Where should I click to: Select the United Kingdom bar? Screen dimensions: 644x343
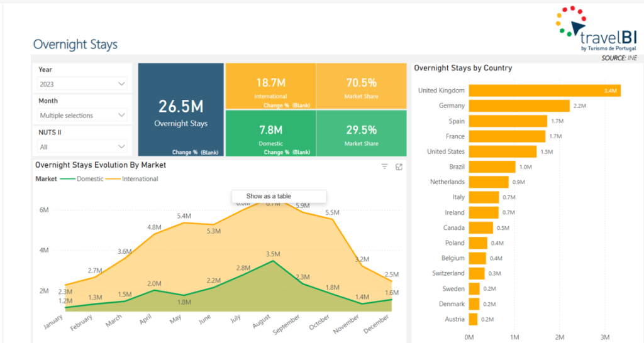(544, 90)
